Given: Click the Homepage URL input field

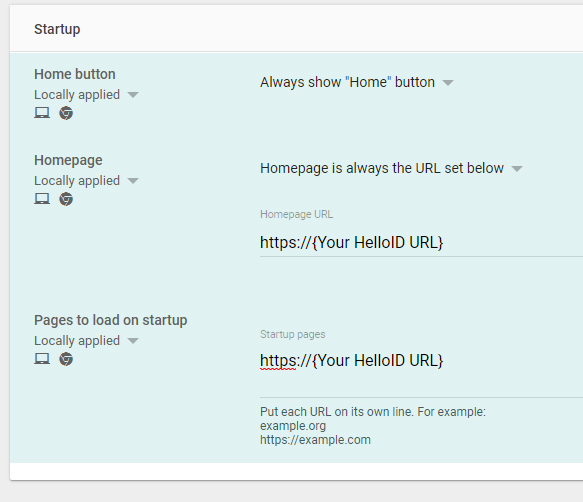Looking at the screenshot, I should click(x=421, y=243).
